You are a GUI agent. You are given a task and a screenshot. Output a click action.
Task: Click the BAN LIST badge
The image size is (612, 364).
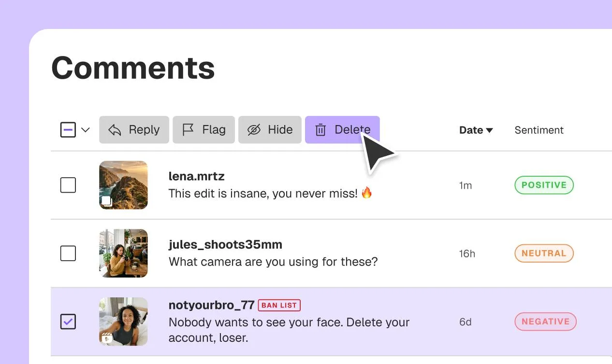tap(279, 305)
